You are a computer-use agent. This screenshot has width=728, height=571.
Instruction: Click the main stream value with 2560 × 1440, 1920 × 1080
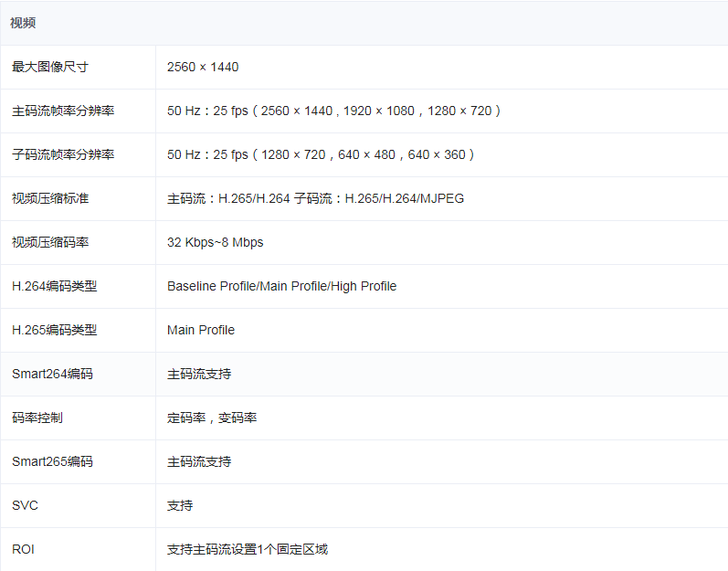tap(333, 111)
